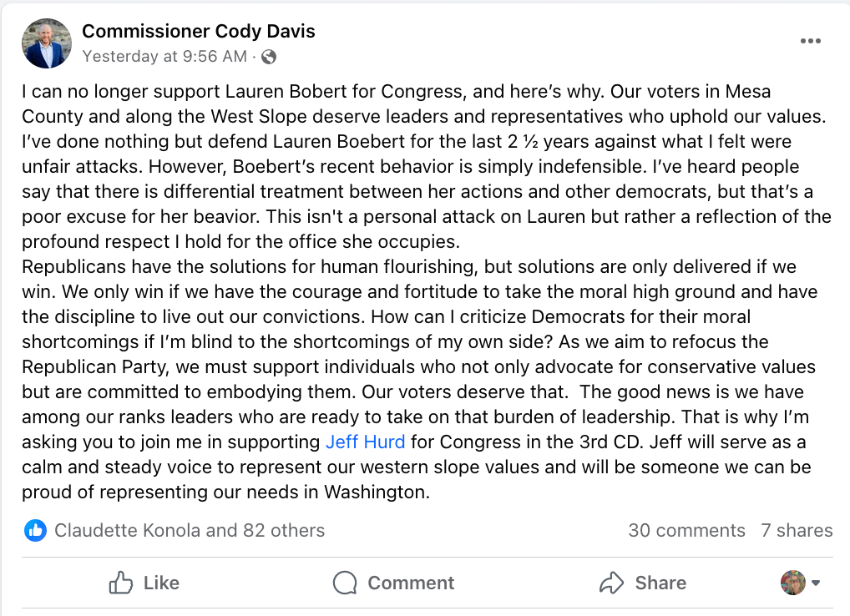Open Cody Davis's profile picture

point(47,43)
